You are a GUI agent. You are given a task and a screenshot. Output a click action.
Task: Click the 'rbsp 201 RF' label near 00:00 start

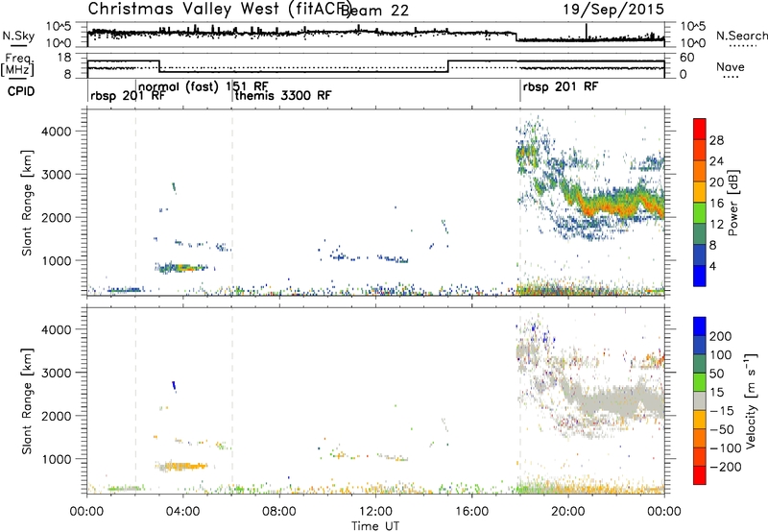point(128,95)
